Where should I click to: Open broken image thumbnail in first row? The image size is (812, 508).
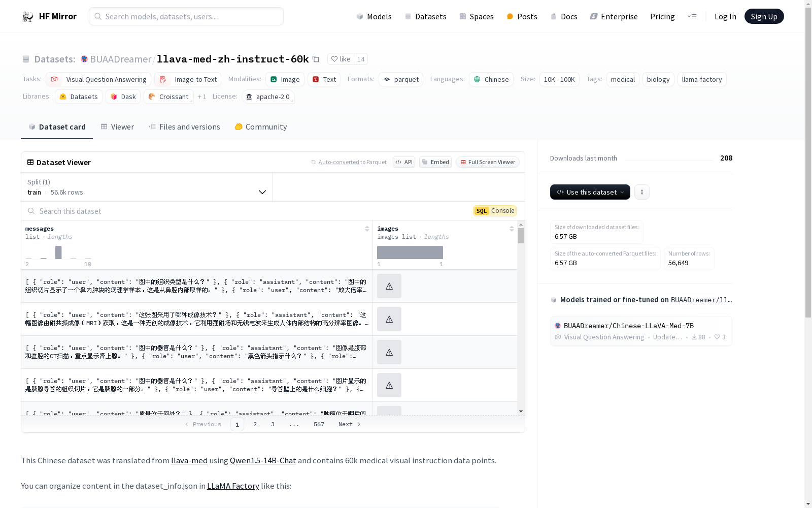pos(389,286)
